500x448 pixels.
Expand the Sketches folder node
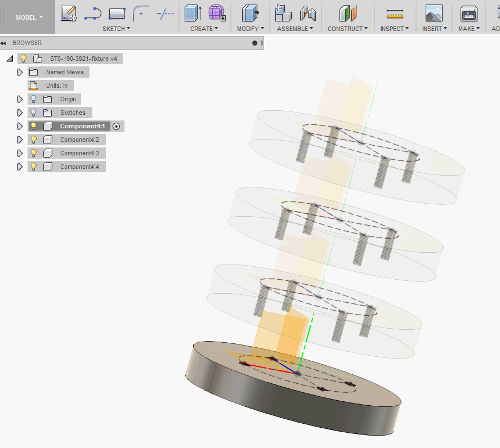tap(20, 113)
